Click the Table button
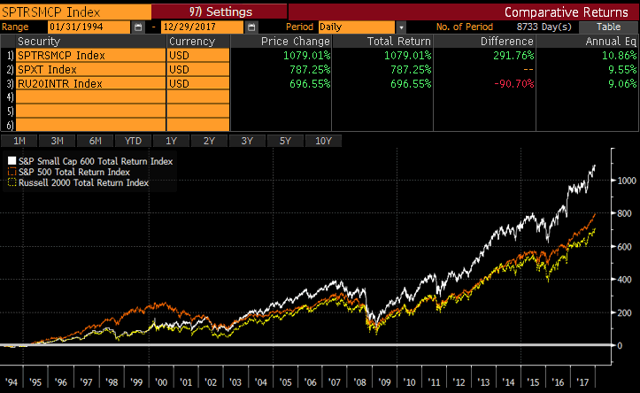Screen dimensions: 640x393 pos(608,27)
